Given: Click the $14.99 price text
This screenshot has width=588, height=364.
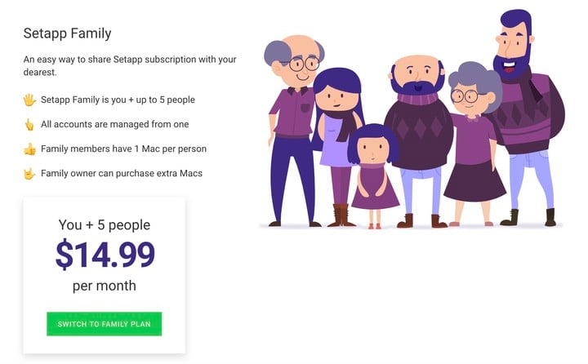Looking at the screenshot, I should coord(105,255).
